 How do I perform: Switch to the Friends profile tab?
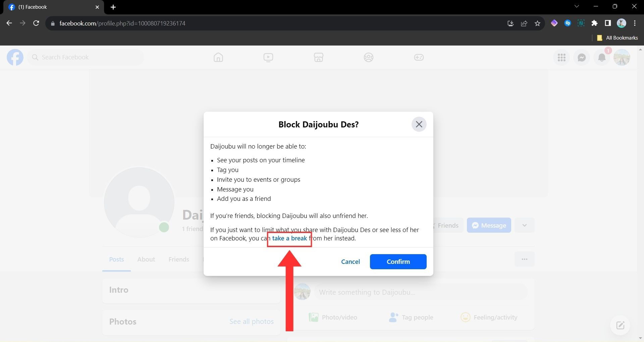click(x=179, y=259)
